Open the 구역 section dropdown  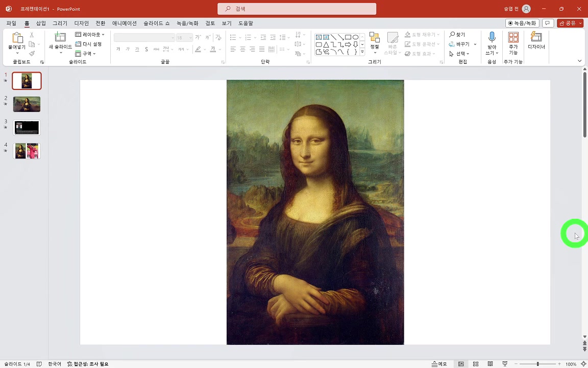pos(86,54)
